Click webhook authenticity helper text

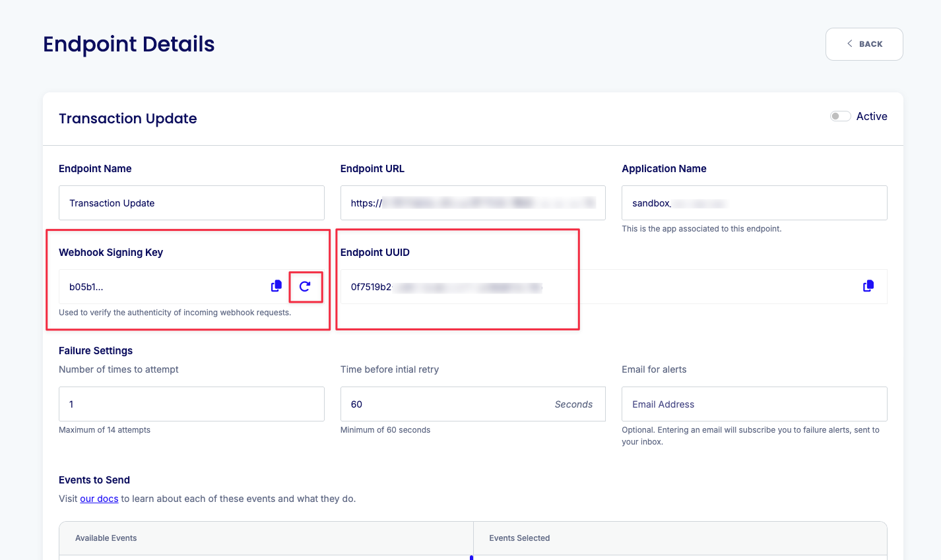tap(175, 313)
